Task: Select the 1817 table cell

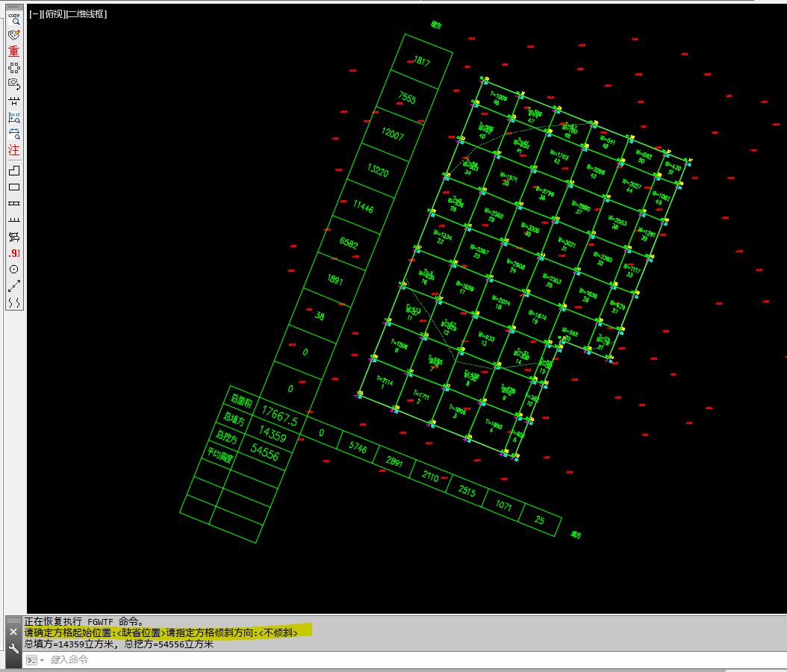Action: 422,61
